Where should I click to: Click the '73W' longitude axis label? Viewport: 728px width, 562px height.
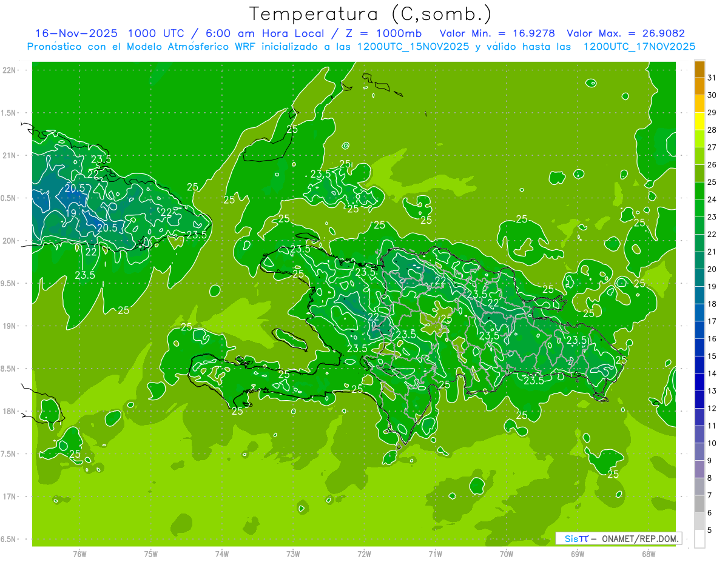[293, 554]
